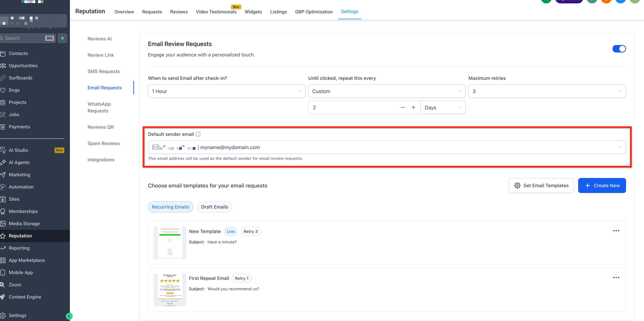Decrease repeat interval with minus button

[x=403, y=108]
